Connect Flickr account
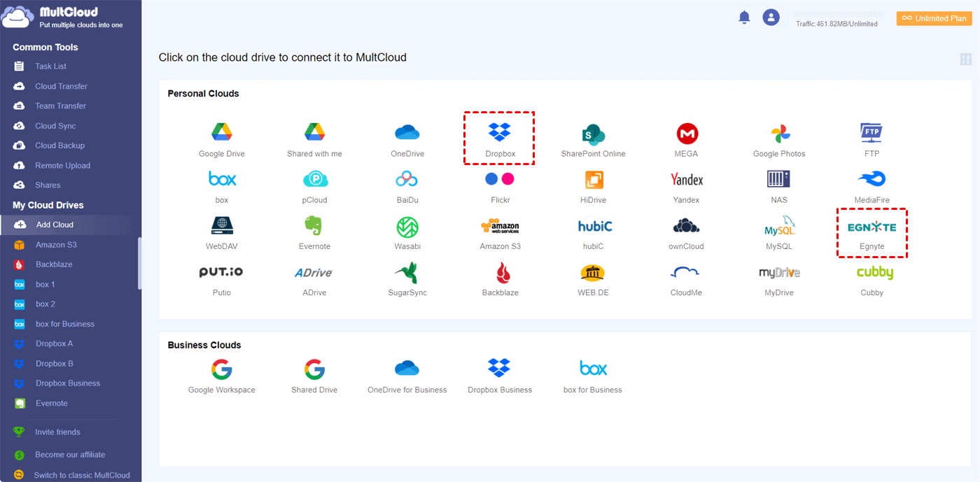980x482 pixels. coord(500,187)
